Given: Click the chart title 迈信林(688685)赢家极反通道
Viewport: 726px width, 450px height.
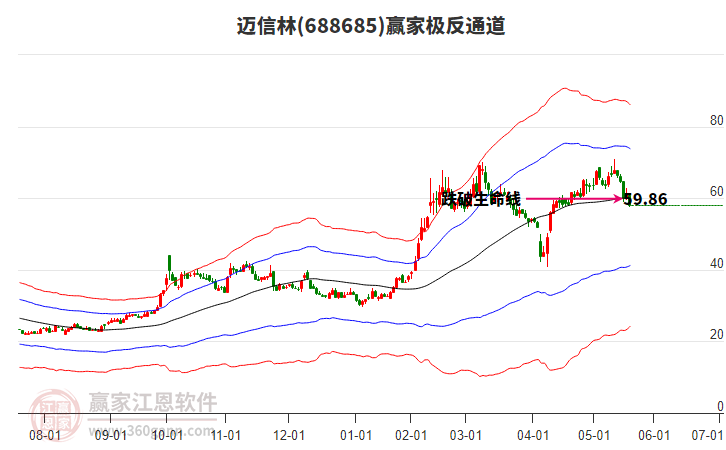Looking at the screenshot, I should (370, 26).
